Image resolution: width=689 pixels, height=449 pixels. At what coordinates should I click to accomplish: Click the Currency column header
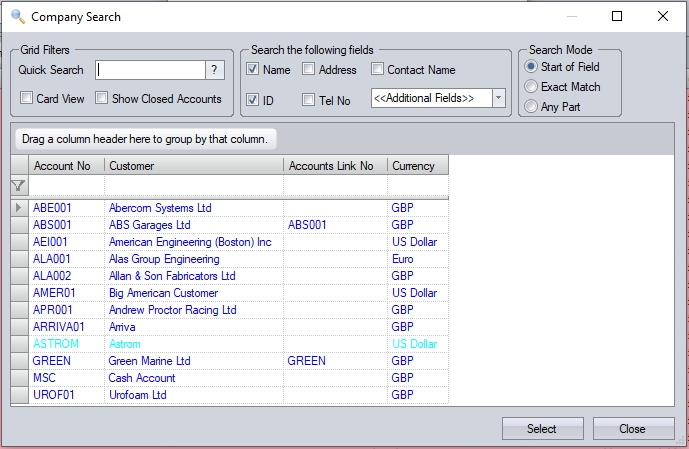(x=417, y=166)
